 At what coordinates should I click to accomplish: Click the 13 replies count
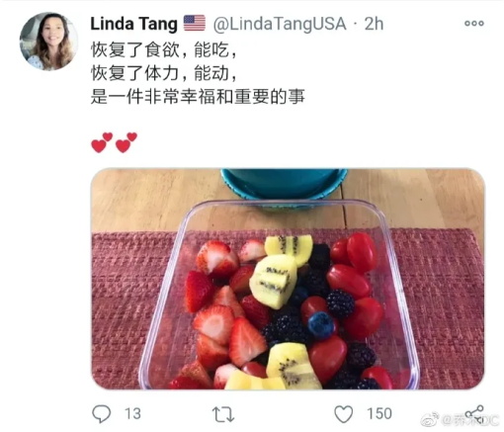point(132,414)
